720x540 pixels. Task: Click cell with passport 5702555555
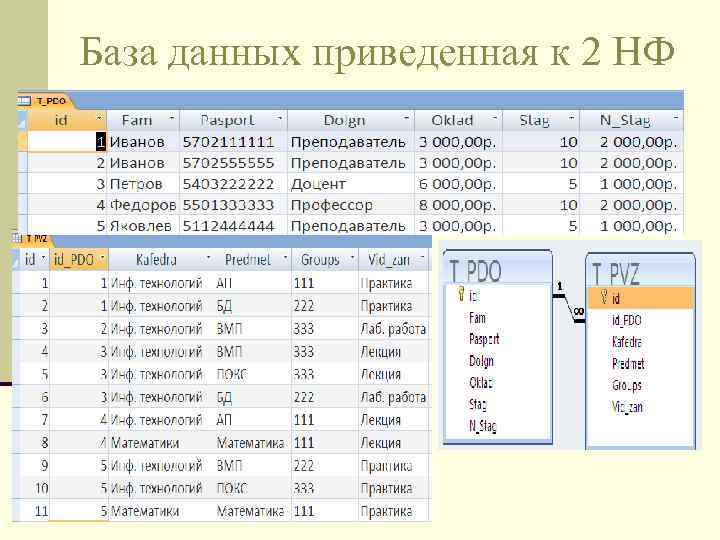coord(233,163)
